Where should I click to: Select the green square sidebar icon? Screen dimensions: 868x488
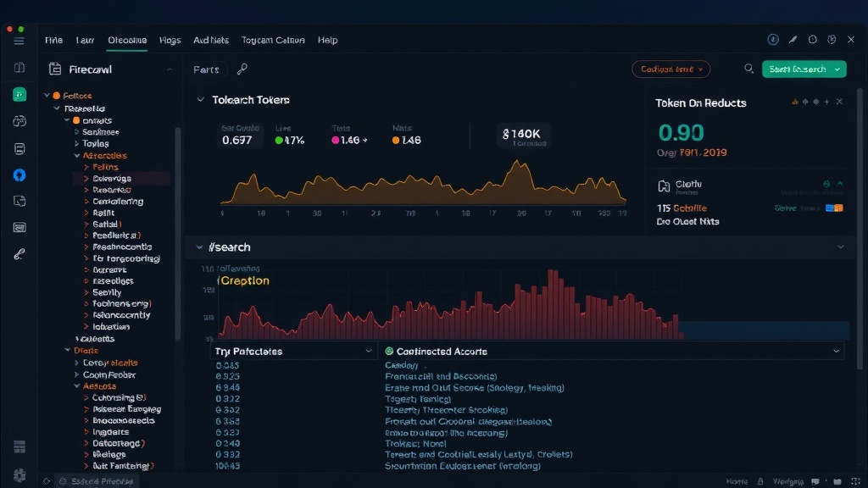pos(19,95)
